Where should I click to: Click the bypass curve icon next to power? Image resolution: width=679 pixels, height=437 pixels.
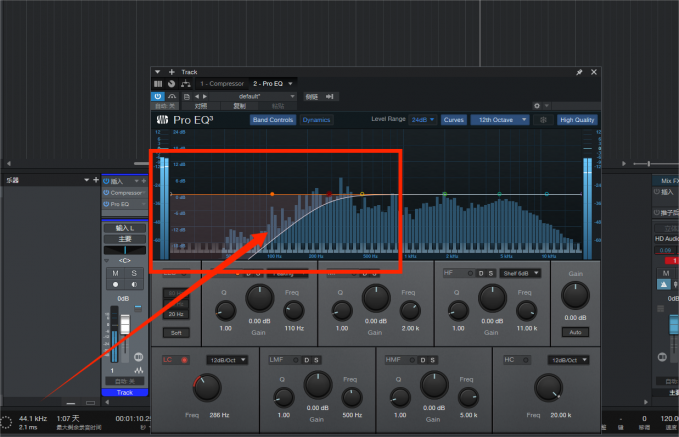[x=172, y=96]
